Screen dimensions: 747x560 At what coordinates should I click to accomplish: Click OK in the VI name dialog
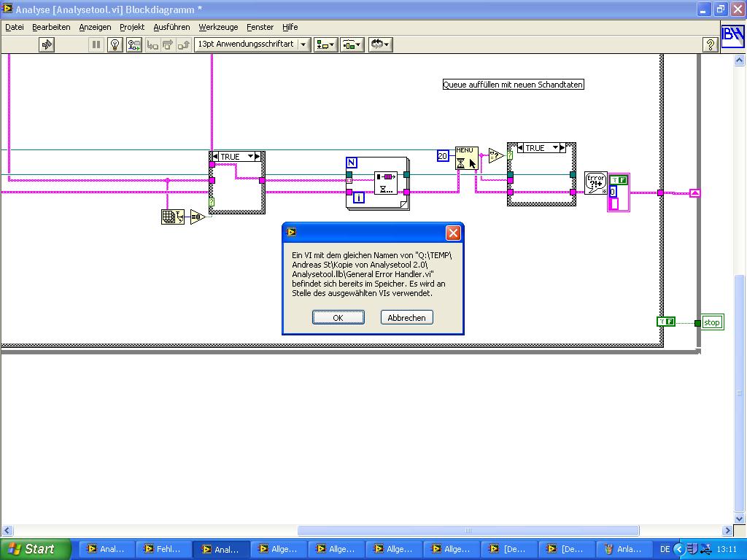tap(338, 318)
